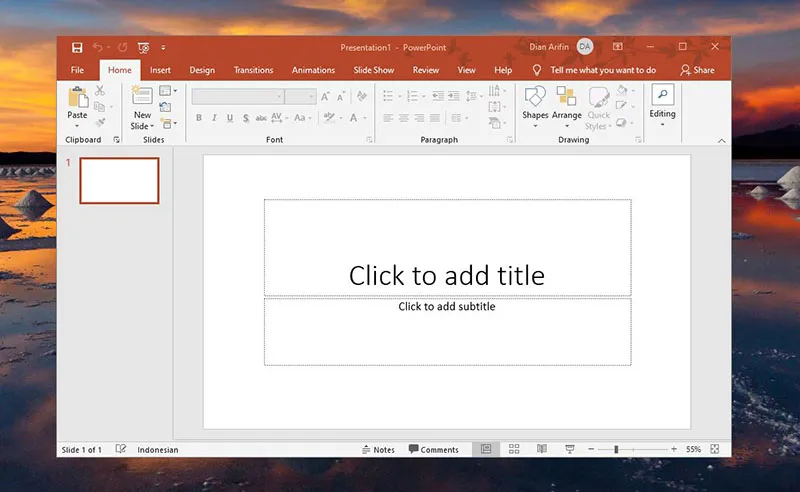Click the Arrange objects icon

tap(566, 97)
